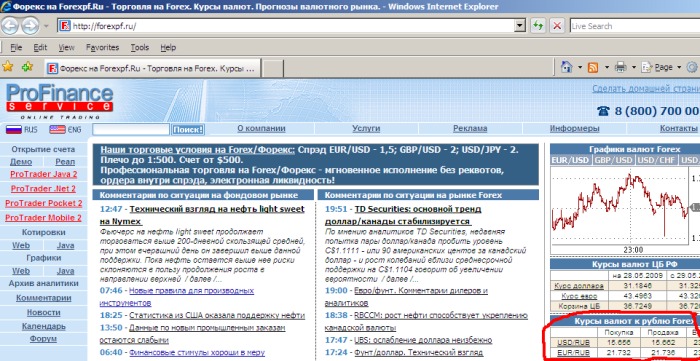
Task: Open the recent pages dropdown arrow
Action: click(x=46, y=26)
